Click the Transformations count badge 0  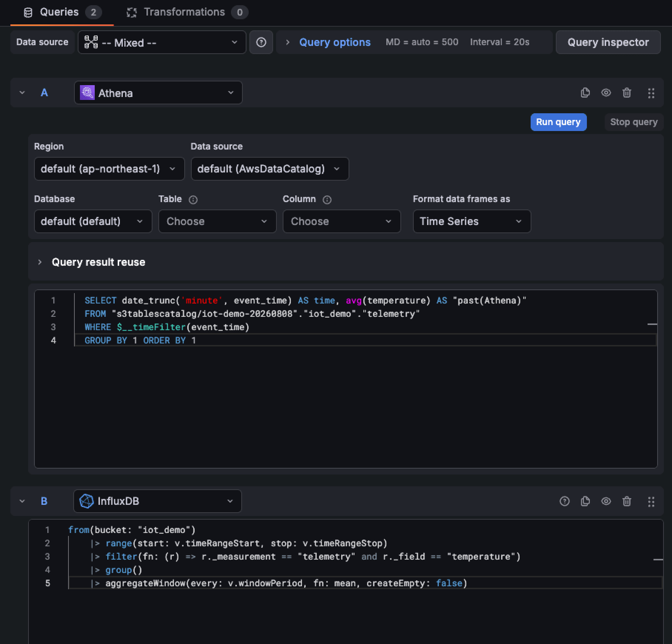[x=240, y=13]
